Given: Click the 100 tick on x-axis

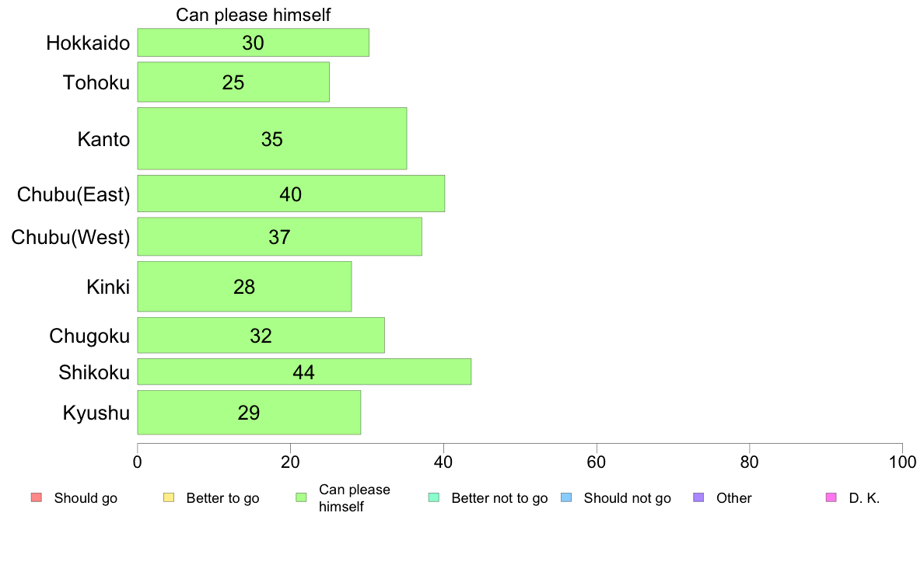Looking at the screenshot, I should (x=902, y=462).
